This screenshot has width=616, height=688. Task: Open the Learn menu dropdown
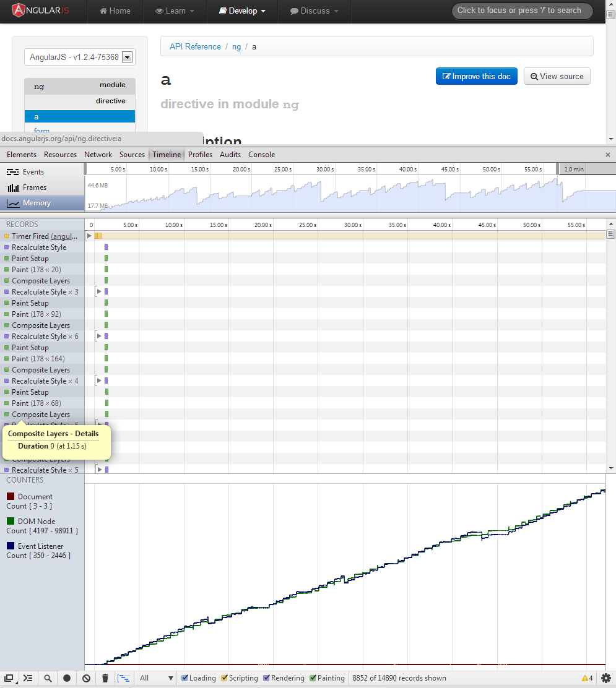coord(175,11)
